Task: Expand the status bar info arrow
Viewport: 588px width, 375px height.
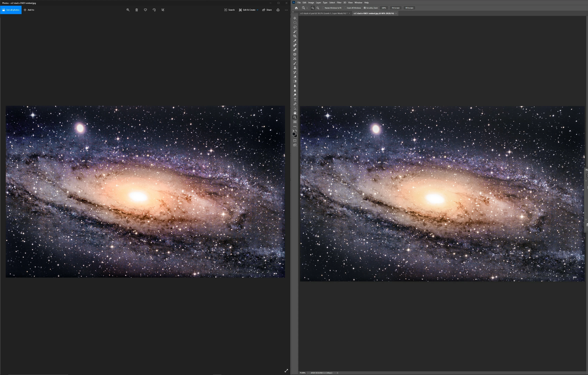Action: click(337, 373)
